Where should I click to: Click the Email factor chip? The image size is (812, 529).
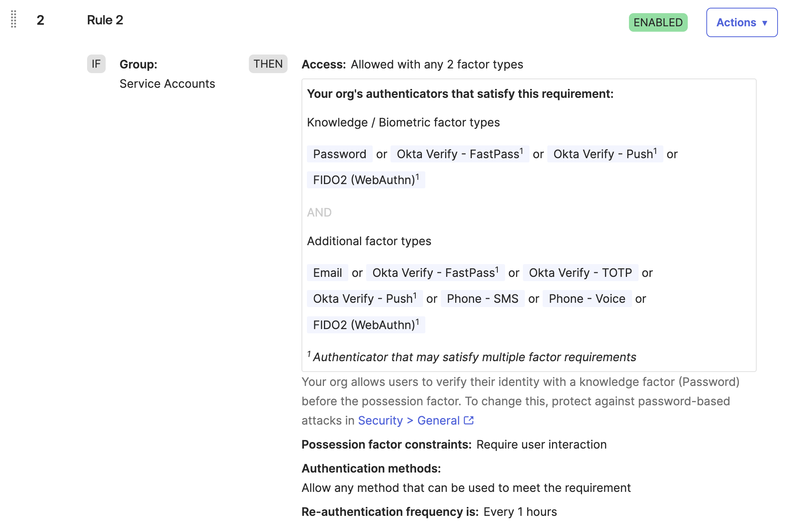[327, 273]
